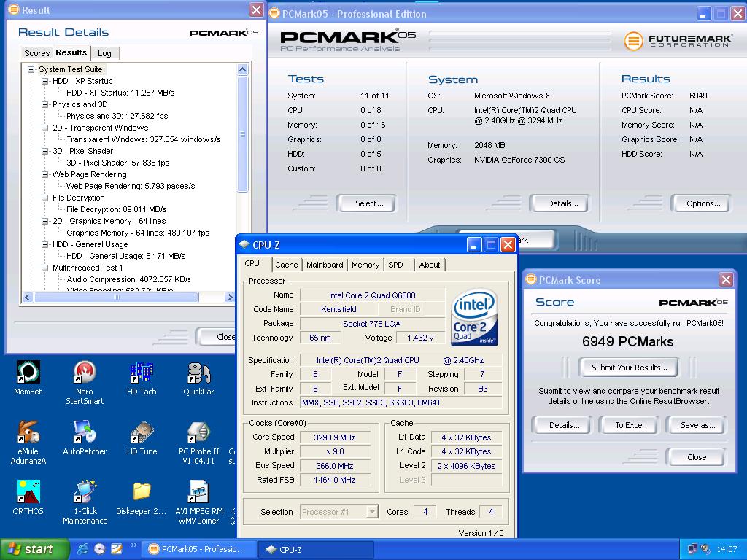Click the PCMark Score window title icon
This screenshot has width=747, height=560.
pos(531,279)
